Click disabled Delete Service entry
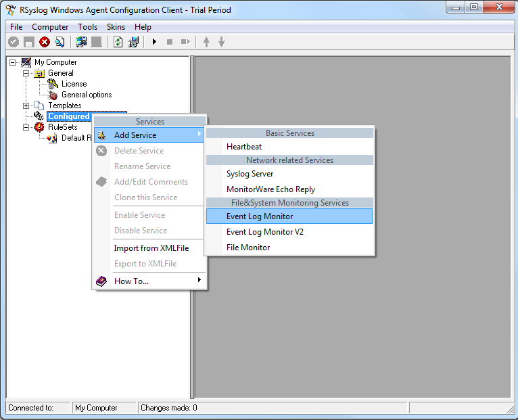Viewport: 518px width, 420px height. tap(149, 151)
